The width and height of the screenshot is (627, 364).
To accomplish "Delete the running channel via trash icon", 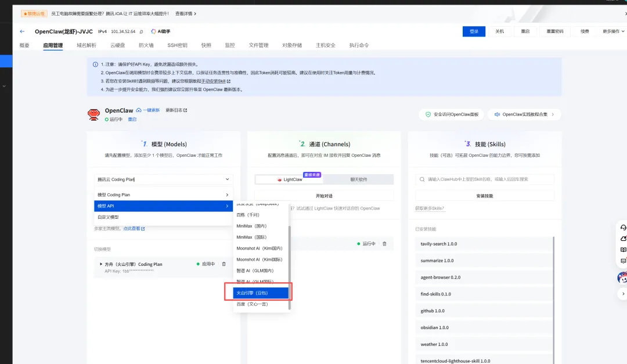I will [385, 244].
